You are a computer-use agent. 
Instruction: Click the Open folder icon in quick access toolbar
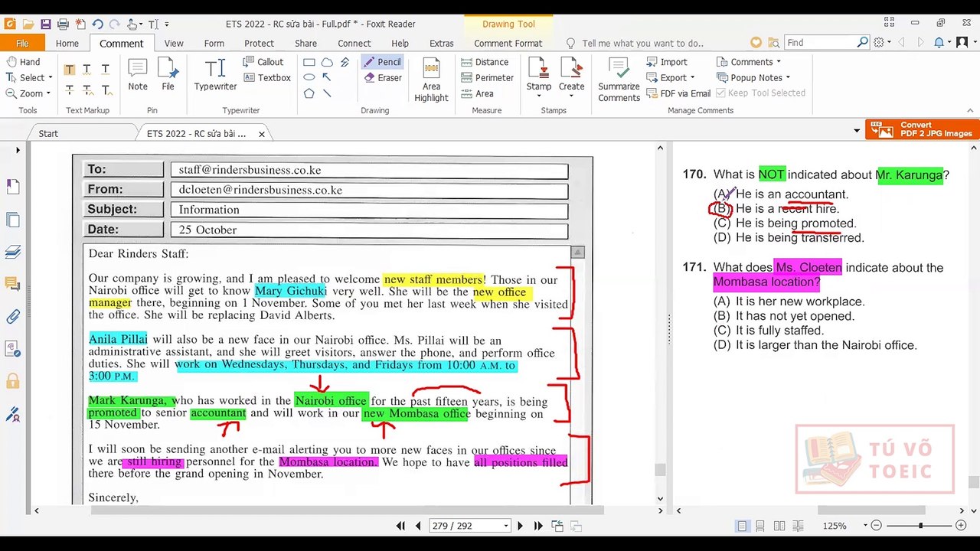[x=28, y=24]
